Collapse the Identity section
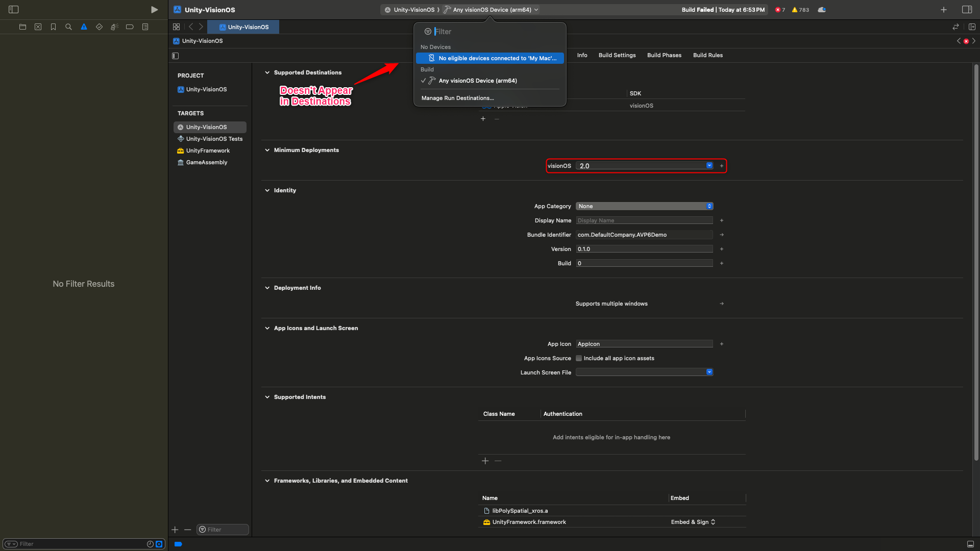Viewport: 980px width, 551px height. tap(267, 190)
